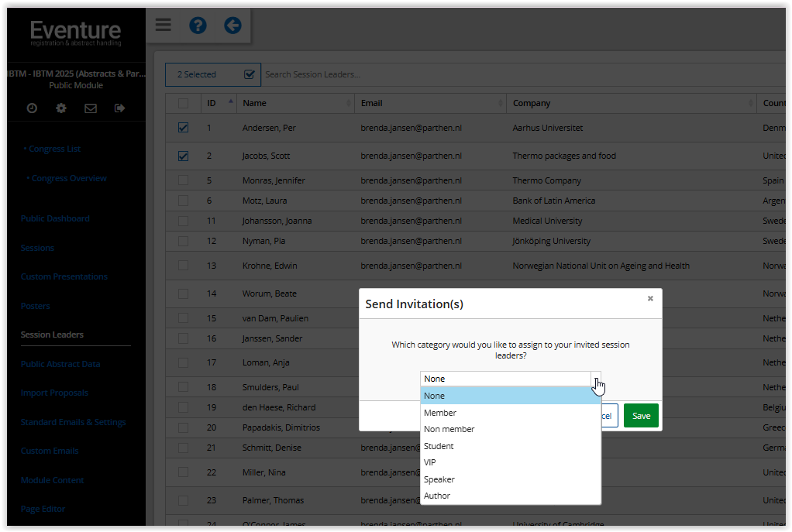Open Session Leaders in the sidebar menu
Image resolution: width=792 pixels, height=532 pixels.
[x=52, y=335]
